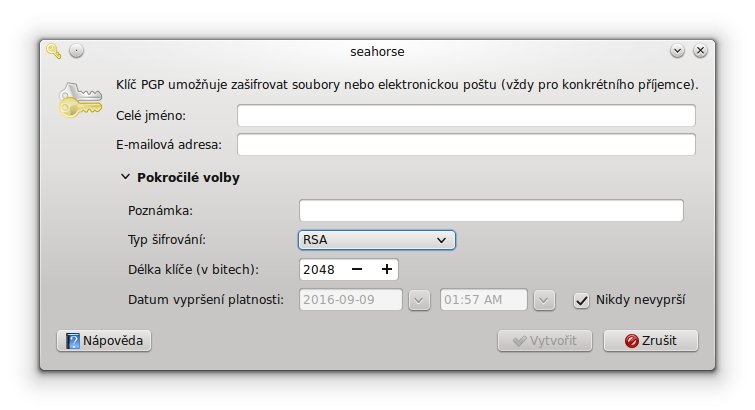
Task: Decrease key length with the minus button
Action: 357,269
